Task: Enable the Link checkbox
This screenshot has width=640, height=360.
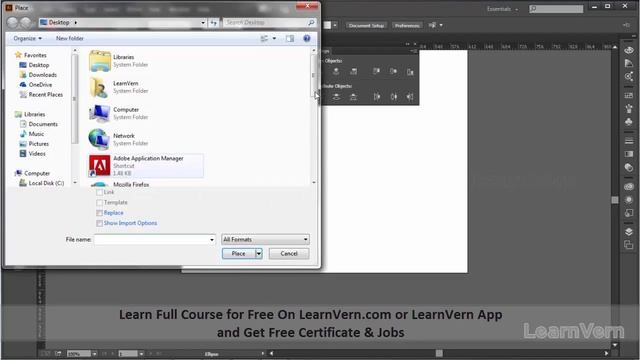Action: pyautogui.click(x=99, y=192)
